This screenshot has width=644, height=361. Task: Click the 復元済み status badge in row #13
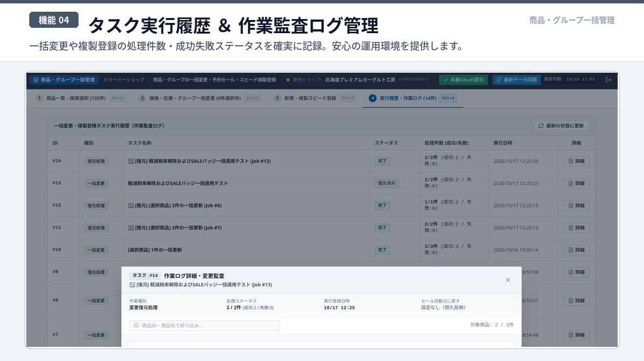tap(387, 183)
